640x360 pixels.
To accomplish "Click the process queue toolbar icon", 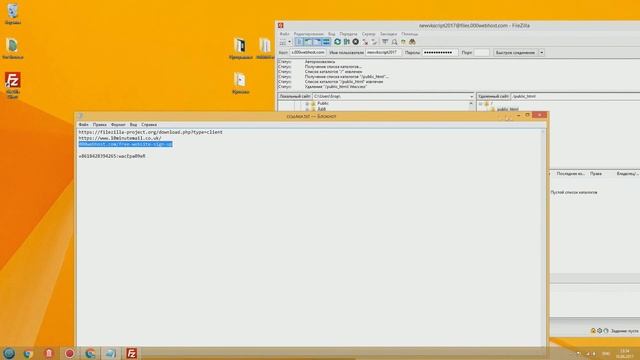I will 347,42.
